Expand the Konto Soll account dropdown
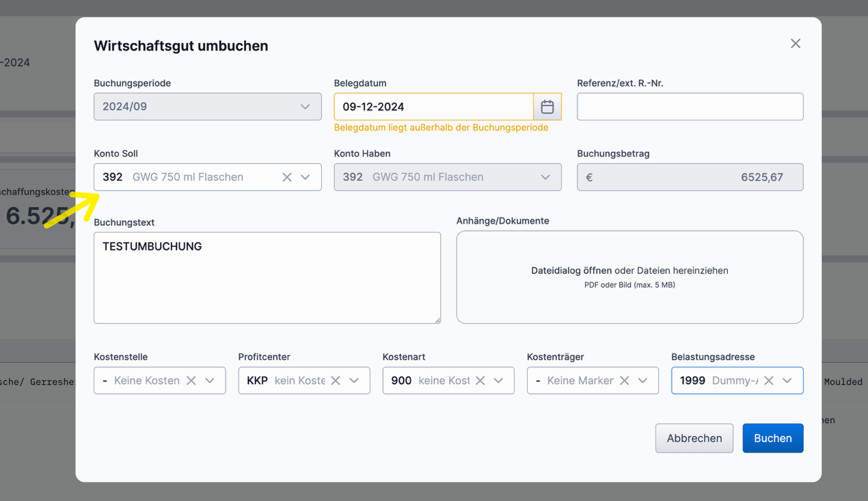This screenshot has height=501, width=868. click(306, 177)
